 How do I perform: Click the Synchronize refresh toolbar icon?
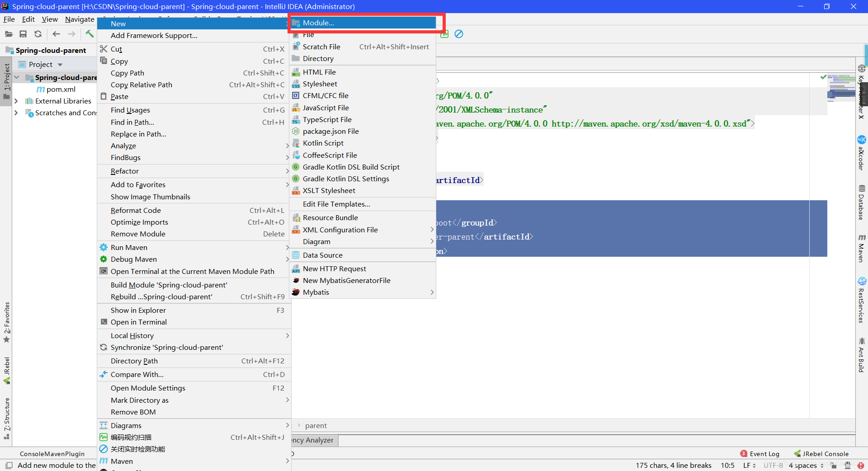click(38, 34)
